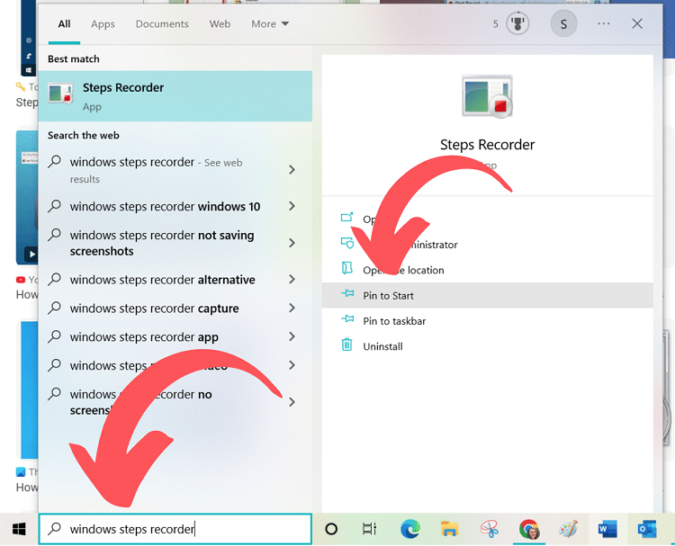
Task: Click search icon beside 'capture' suggestion
Action: click(54, 307)
